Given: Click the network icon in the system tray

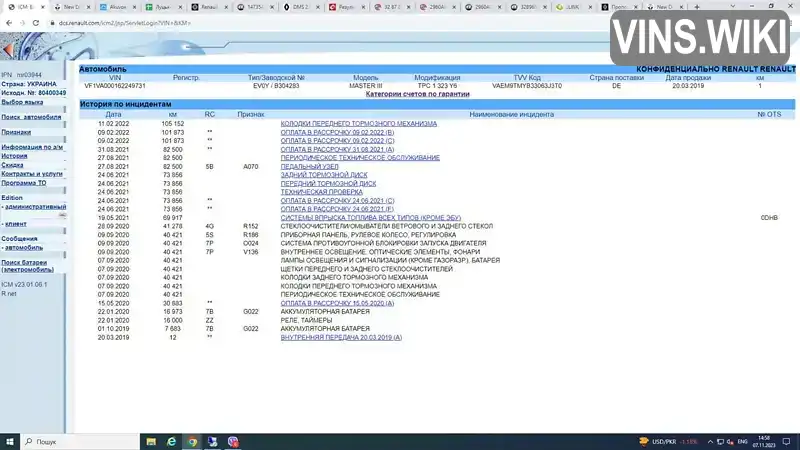Looking at the screenshot, I should coord(720,441).
